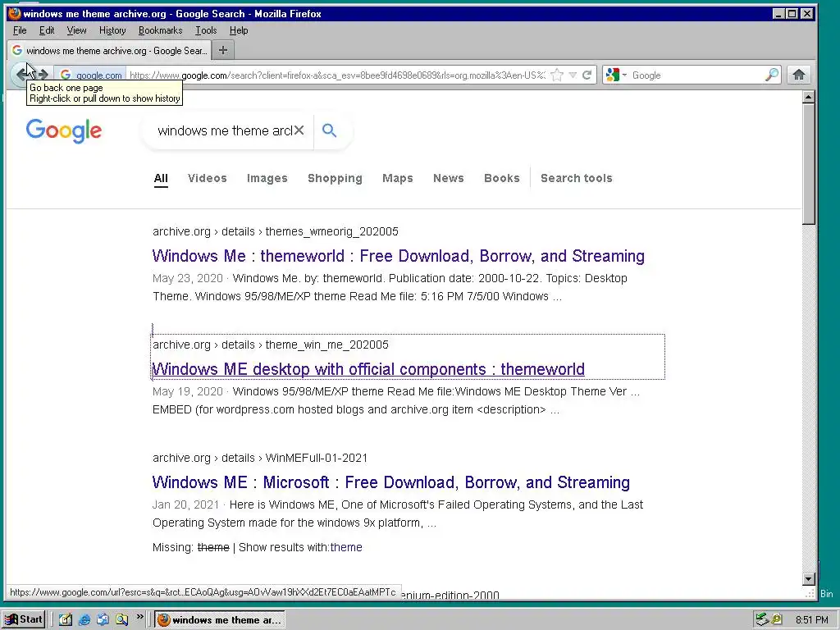Screen dimensions: 840x630
Task: Open the Help menu
Action: (x=239, y=30)
